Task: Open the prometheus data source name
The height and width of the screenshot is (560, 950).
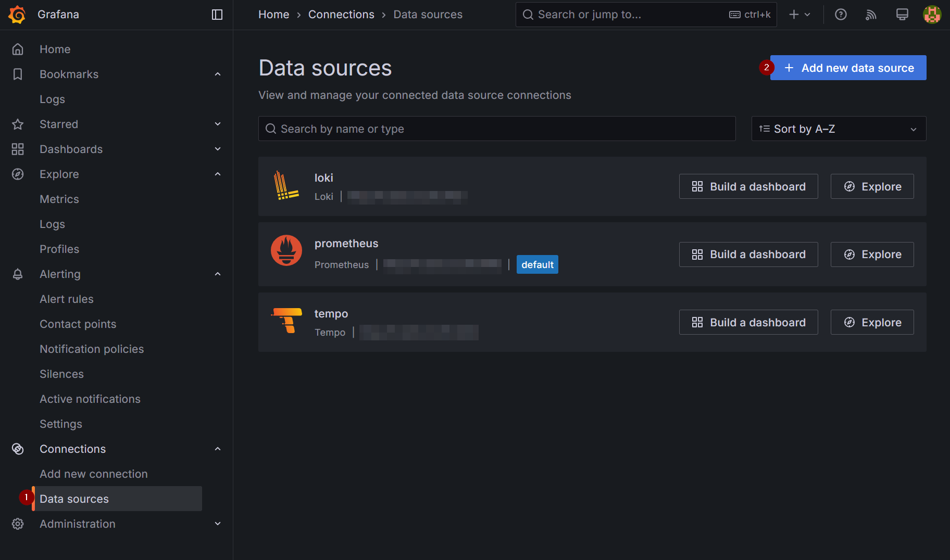Action: [346, 243]
